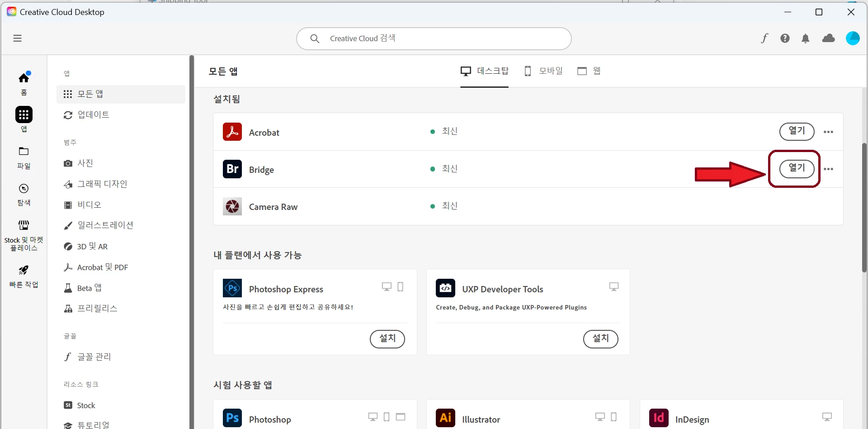Click the Photoshop Express title
The width and height of the screenshot is (868, 429).
[x=286, y=289]
